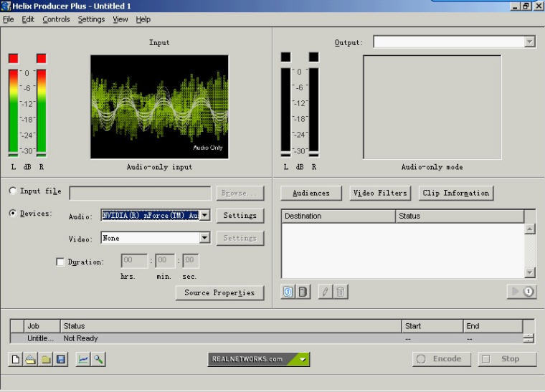Viewport: 545px width, 392px height.
Task: Click the Browse button
Action: point(240,193)
